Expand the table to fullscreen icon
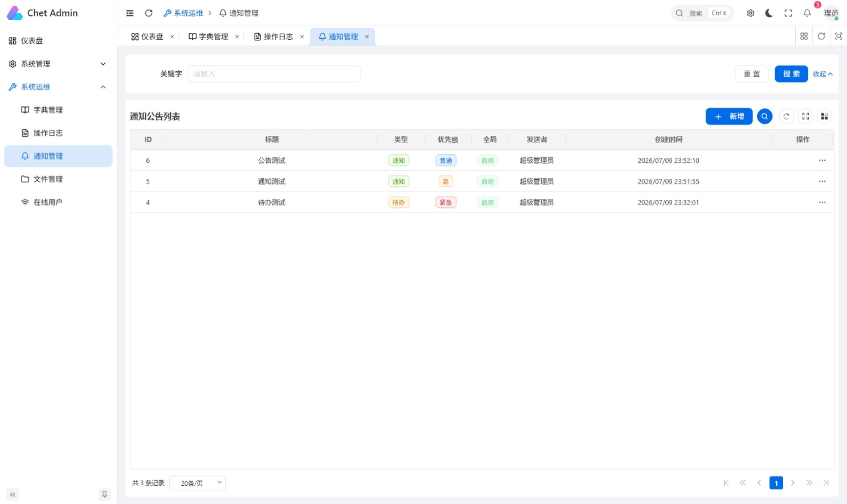847x504 pixels. click(805, 116)
